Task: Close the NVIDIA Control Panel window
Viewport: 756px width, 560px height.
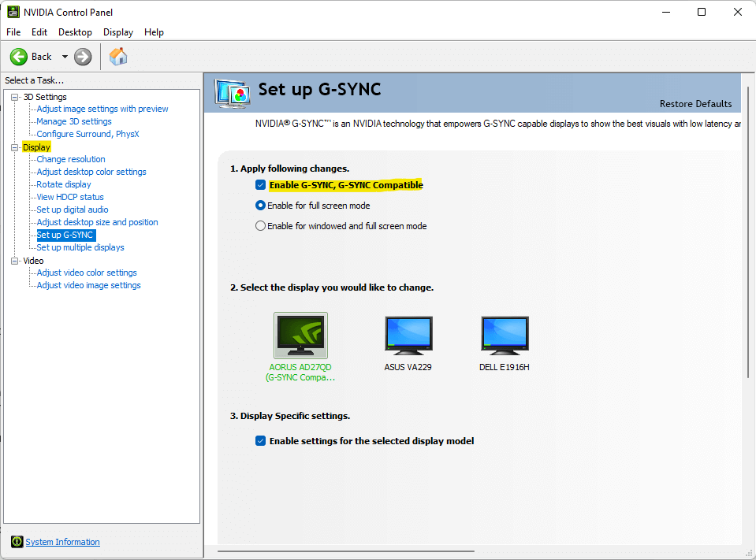Action: pos(738,12)
